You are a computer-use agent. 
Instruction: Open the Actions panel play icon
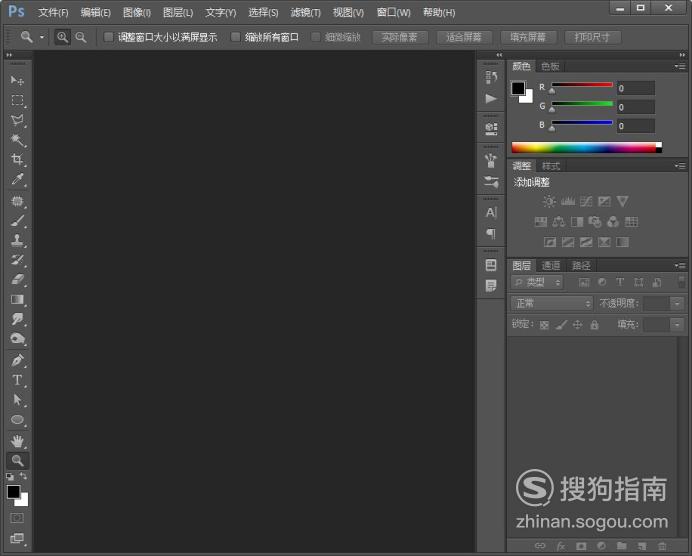click(x=491, y=98)
